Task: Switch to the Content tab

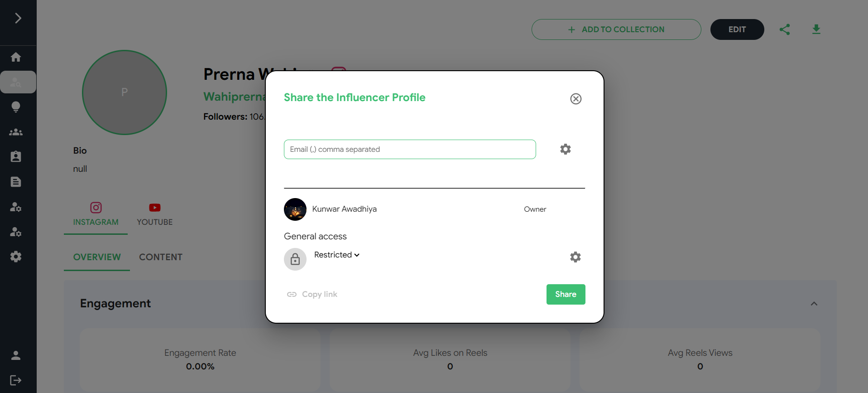Action: pyautogui.click(x=161, y=257)
